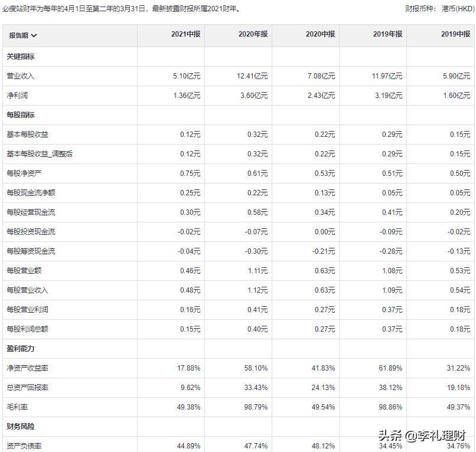Image resolution: width=476 pixels, height=452 pixels.
Task: Click the 净利润 row label
Action: pos(19,95)
